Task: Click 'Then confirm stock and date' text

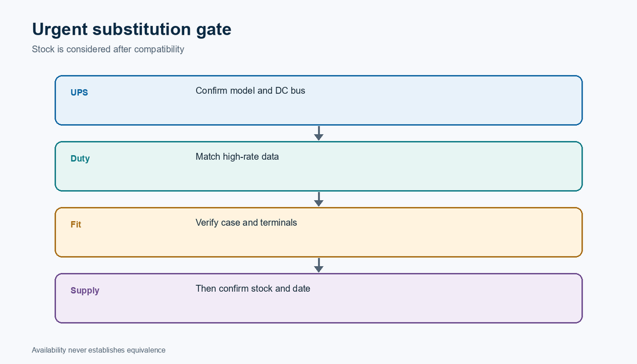Action: click(252, 289)
